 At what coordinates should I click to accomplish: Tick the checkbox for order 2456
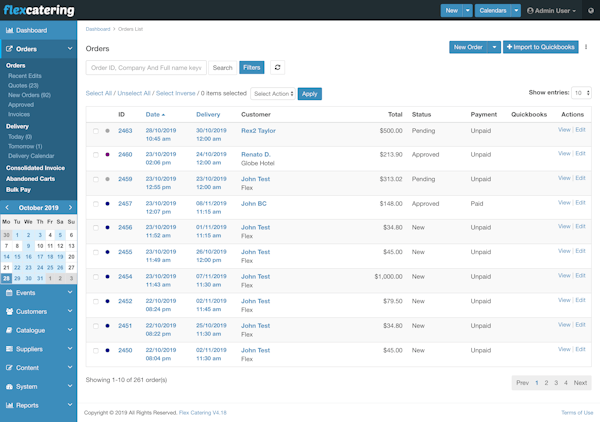pos(96,228)
